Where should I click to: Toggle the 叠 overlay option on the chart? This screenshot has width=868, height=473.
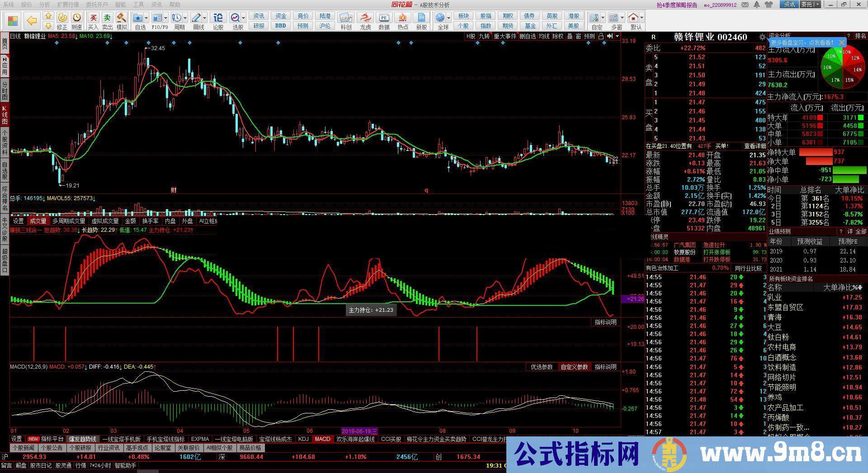(x=570, y=37)
